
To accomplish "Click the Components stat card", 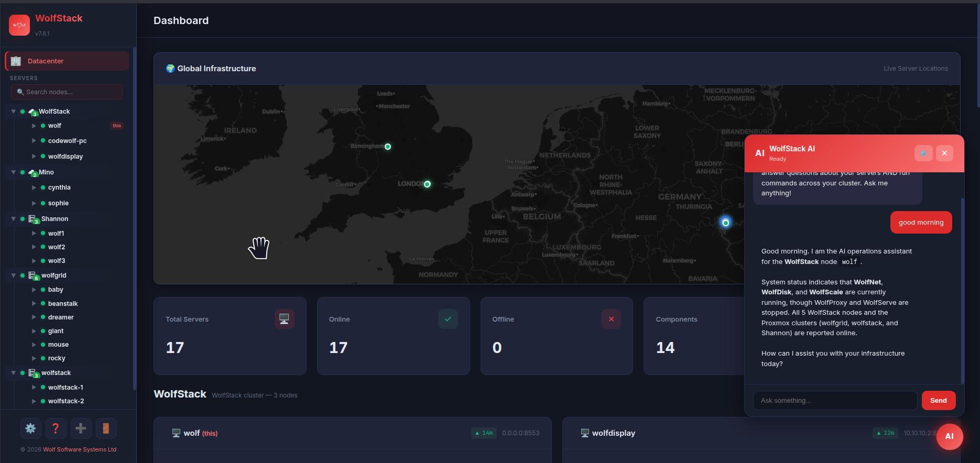I will pos(694,336).
